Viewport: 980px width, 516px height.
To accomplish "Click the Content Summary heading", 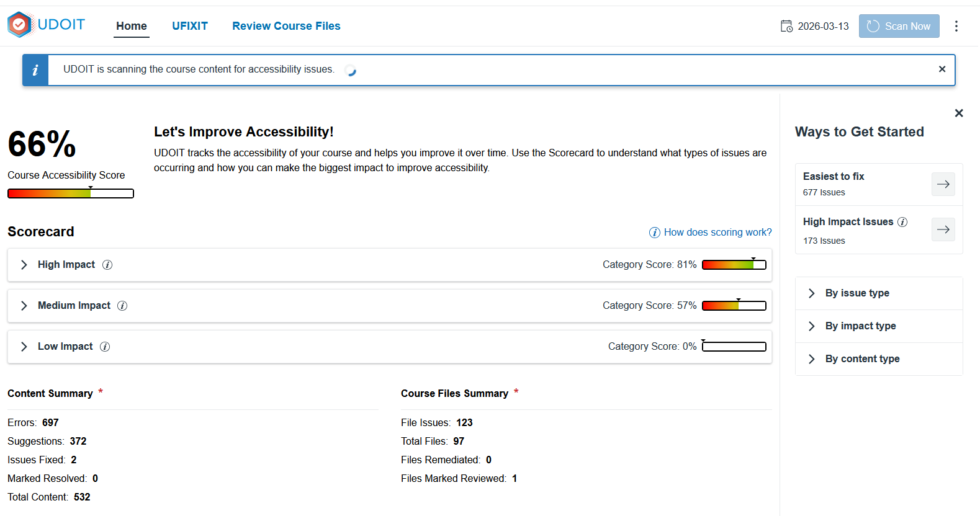I will [50, 393].
